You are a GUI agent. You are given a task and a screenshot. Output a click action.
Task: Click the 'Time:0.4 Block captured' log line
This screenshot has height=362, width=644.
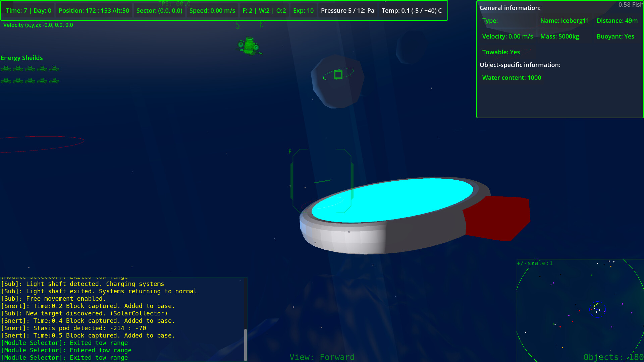(88, 321)
